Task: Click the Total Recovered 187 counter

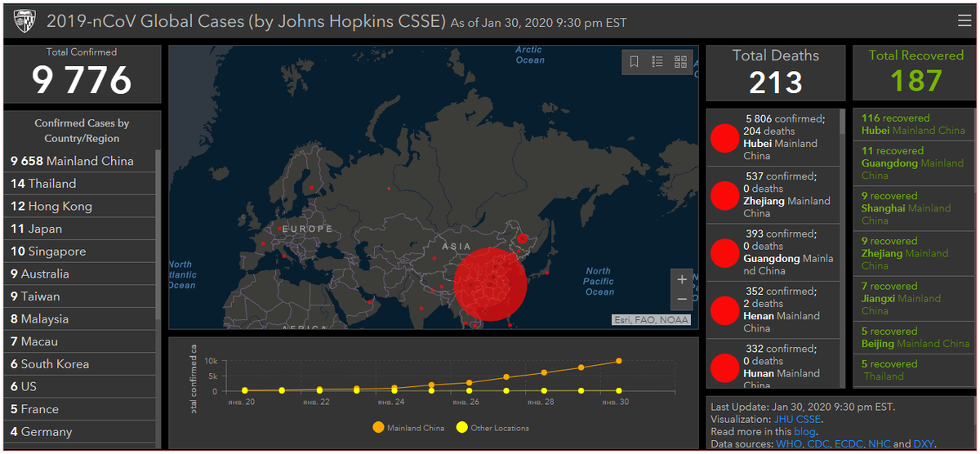Action: tap(915, 73)
